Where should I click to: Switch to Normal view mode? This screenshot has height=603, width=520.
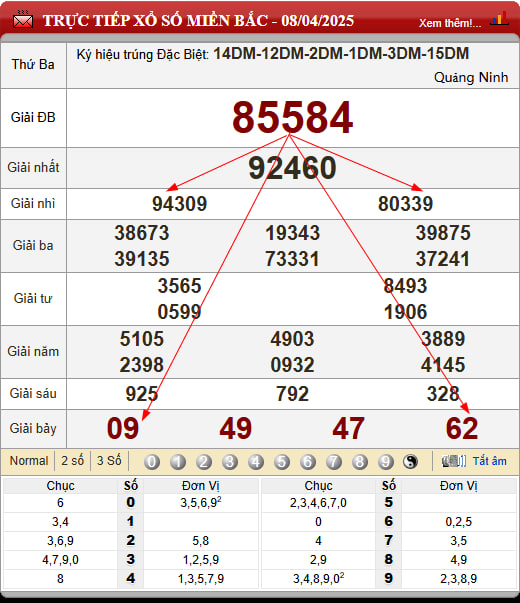(29, 461)
